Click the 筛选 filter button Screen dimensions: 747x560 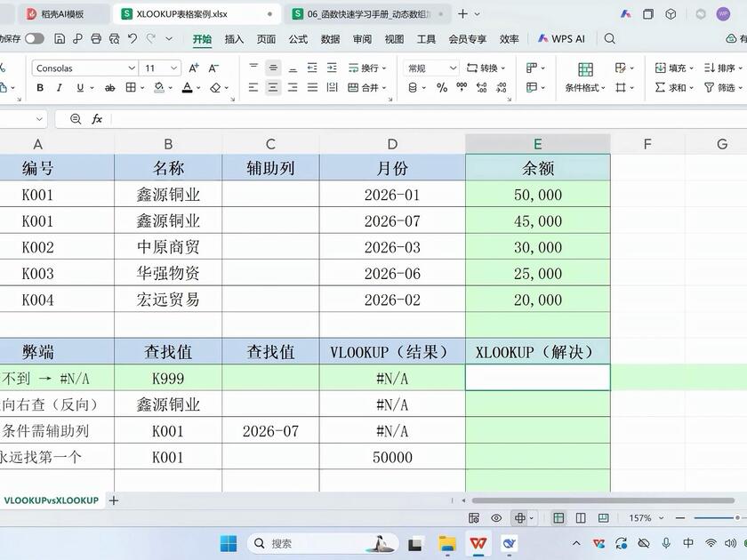point(723,88)
